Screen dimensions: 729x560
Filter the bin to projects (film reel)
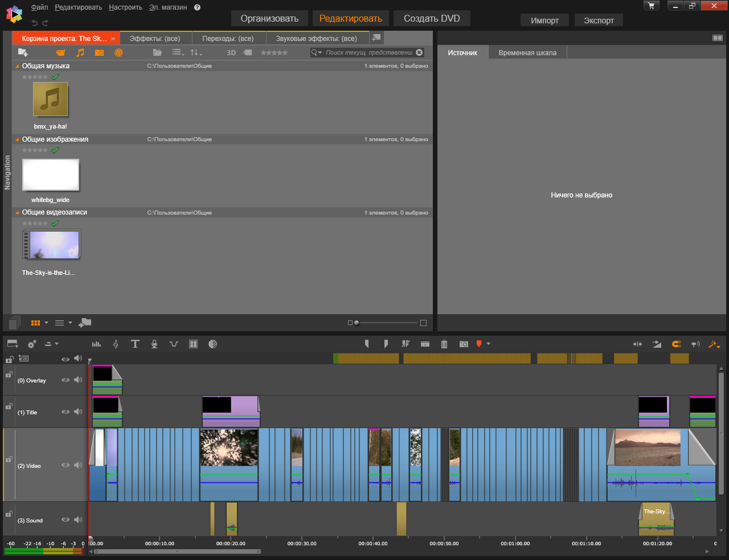coord(118,52)
